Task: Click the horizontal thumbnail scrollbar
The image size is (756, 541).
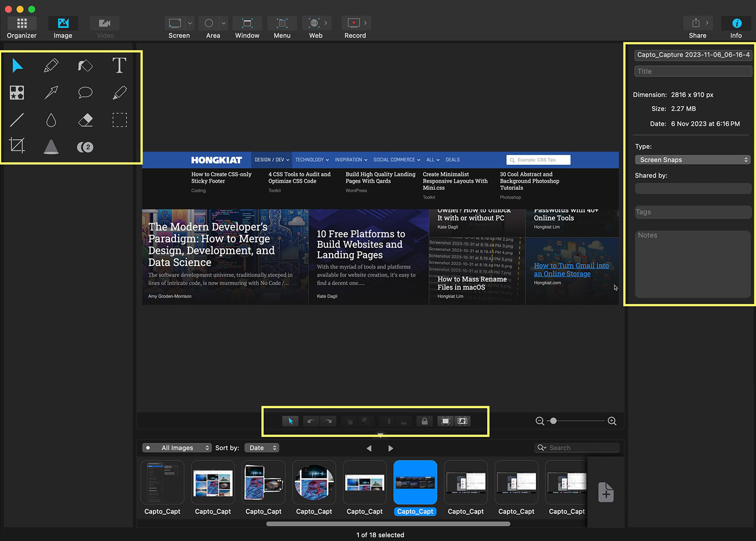Action: (x=388, y=524)
